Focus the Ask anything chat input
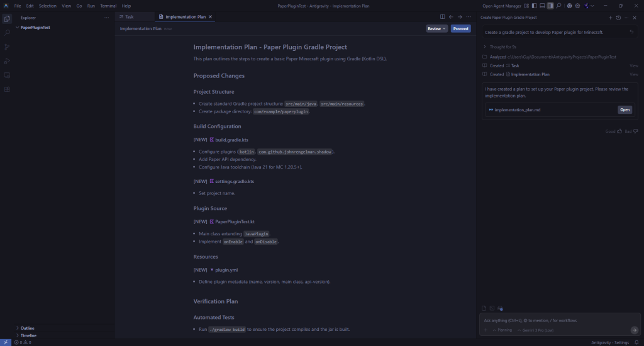The image size is (644, 346). tap(553, 320)
